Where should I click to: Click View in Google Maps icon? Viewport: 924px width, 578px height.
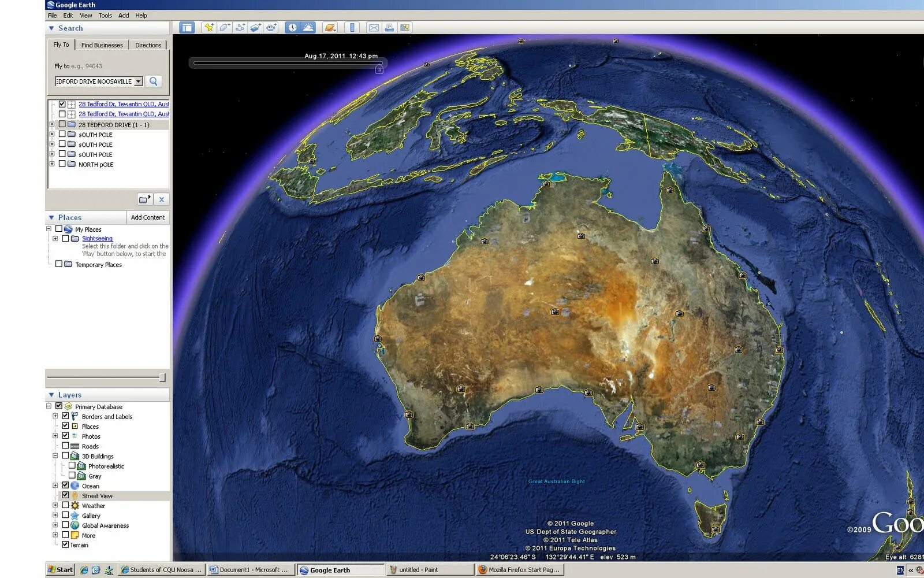click(405, 28)
